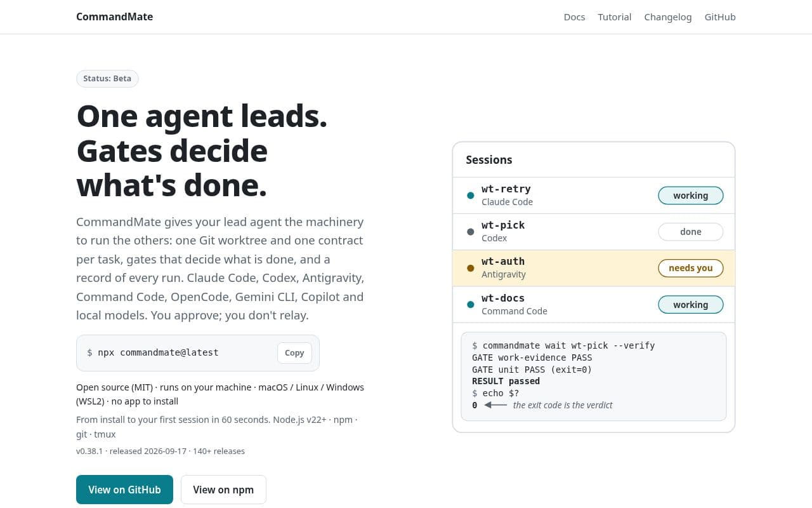812x508 pixels.
Task: Click the 'One agent leads.' headline
Action: (202, 116)
